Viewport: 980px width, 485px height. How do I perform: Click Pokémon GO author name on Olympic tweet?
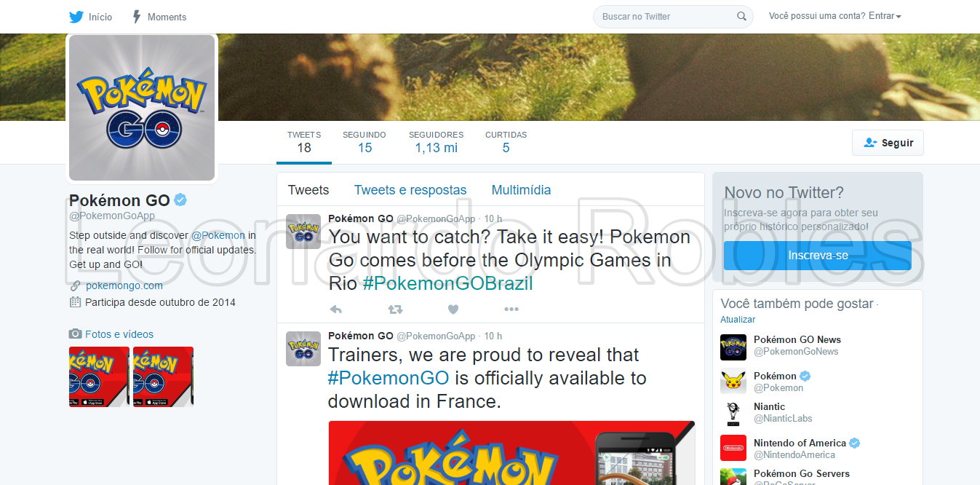(x=361, y=218)
